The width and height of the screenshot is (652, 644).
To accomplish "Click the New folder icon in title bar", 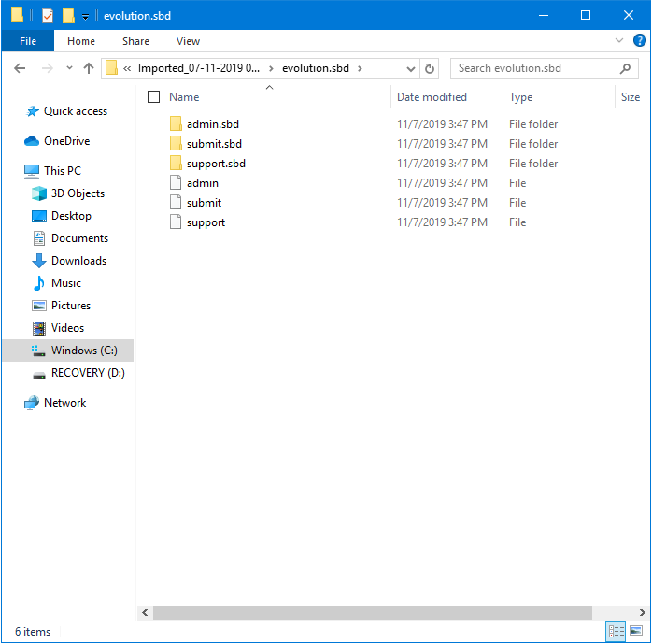I will pyautogui.click(x=68, y=16).
